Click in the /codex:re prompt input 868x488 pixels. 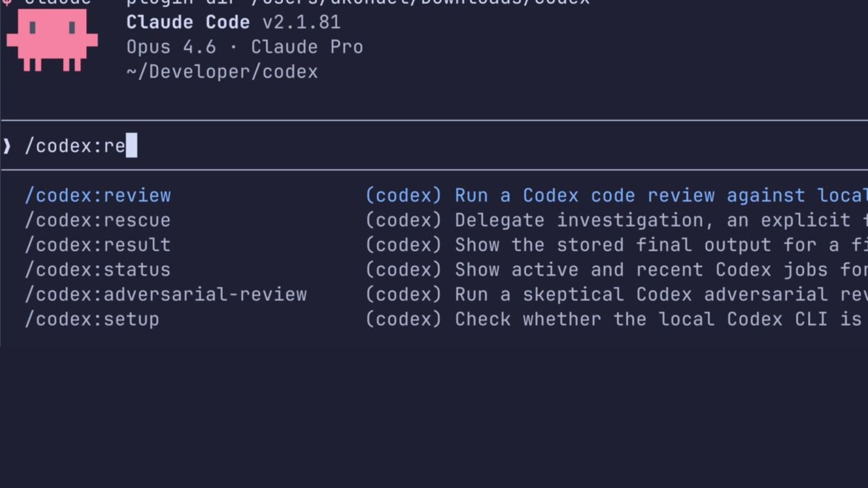click(75, 146)
